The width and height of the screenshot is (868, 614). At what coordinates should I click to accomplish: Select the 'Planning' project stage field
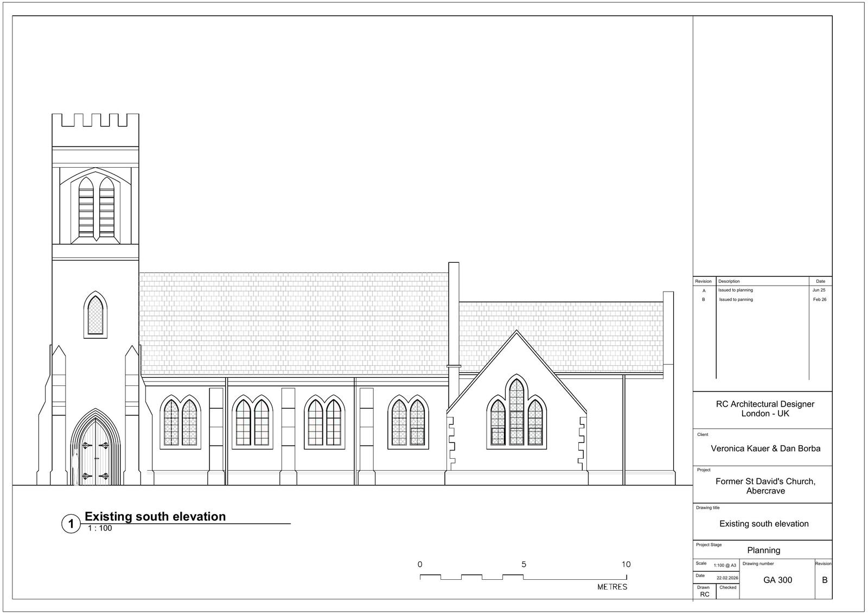(x=763, y=550)
